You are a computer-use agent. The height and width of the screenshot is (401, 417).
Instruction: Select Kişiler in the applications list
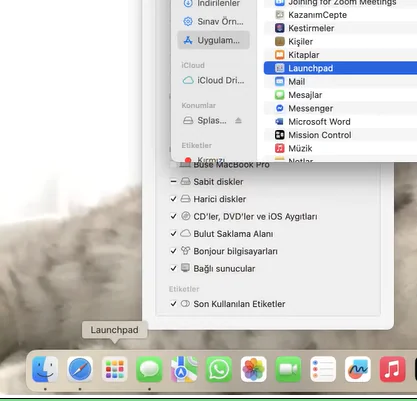click(340, 41)
